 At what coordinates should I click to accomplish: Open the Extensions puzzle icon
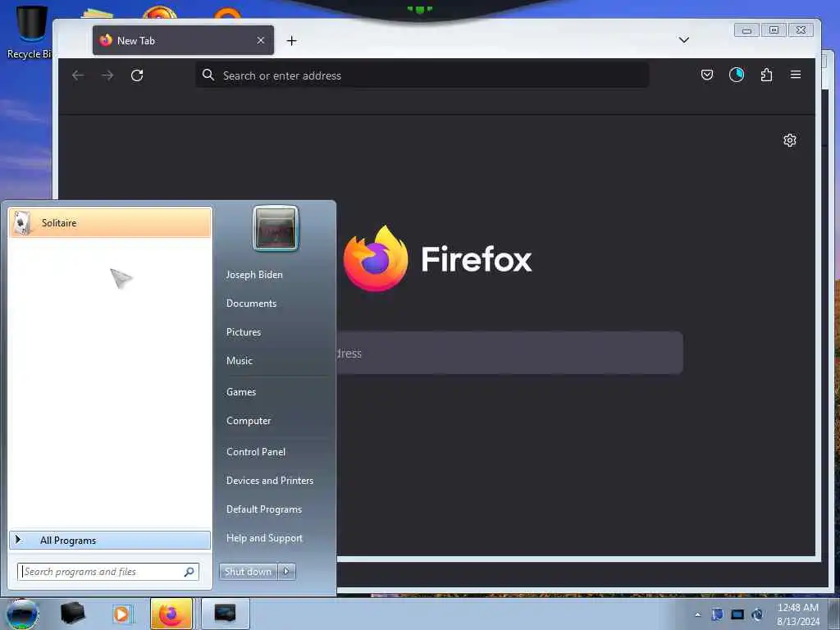(767, 75)
